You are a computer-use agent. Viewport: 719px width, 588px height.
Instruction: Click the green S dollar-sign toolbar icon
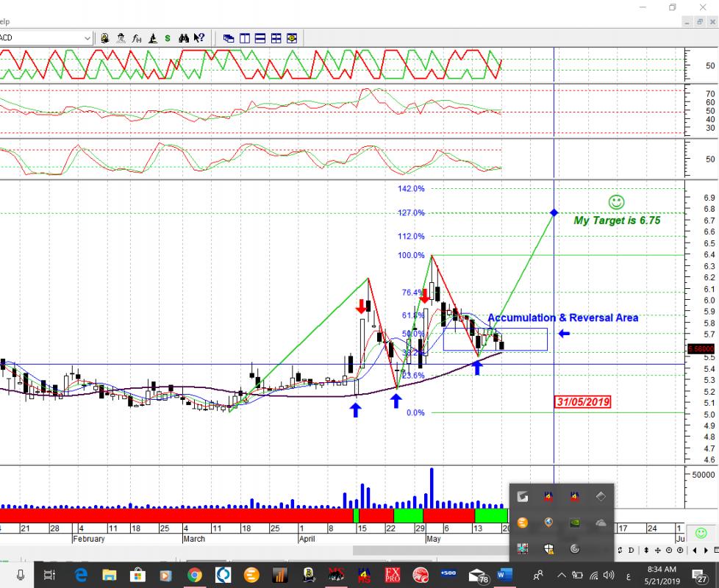(x=168, y=38)
